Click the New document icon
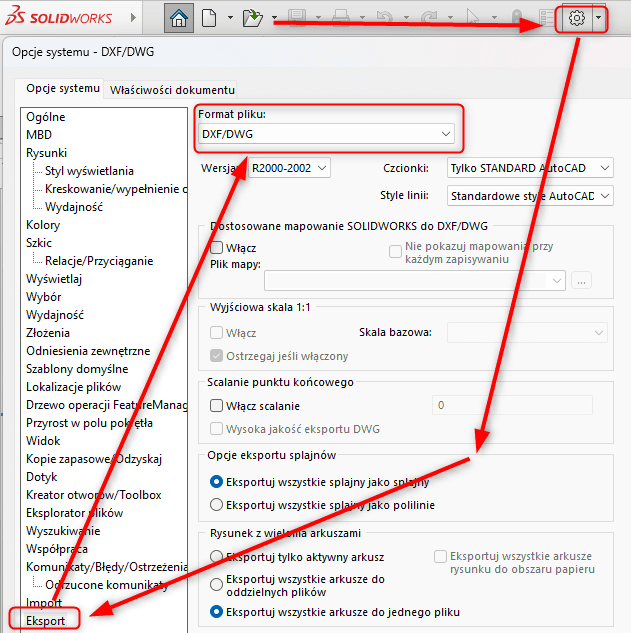631x633 pixels. (x=210, y=19)
